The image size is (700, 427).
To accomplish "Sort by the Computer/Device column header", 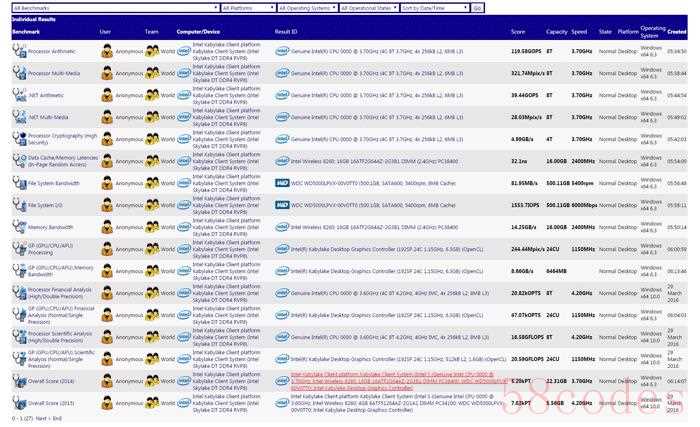I will pos(198,32).
